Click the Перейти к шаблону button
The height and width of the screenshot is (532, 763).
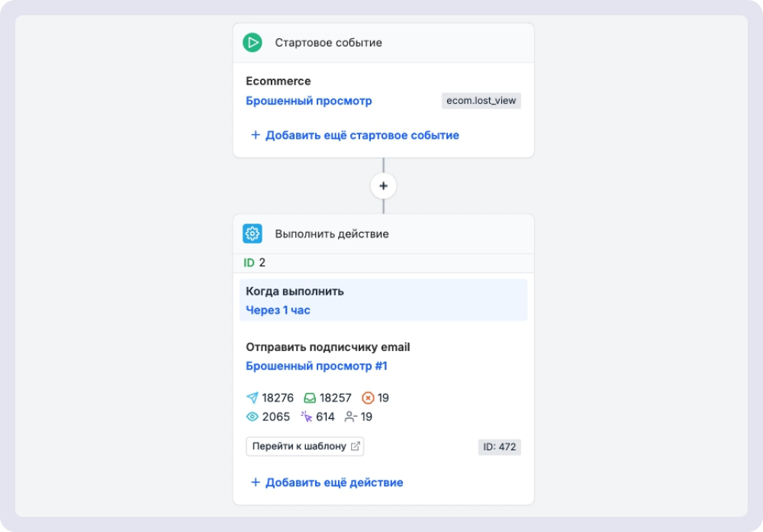point(305,447)
